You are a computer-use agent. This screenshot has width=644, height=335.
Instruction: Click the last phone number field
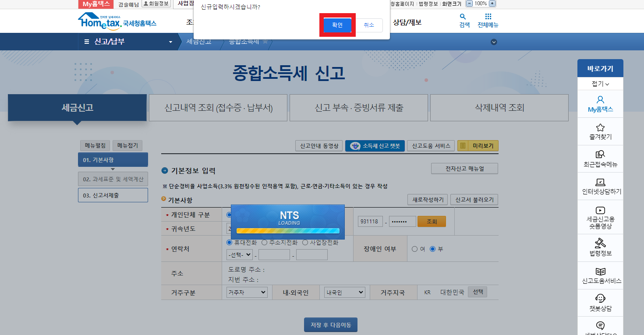[x=312, y=254]
